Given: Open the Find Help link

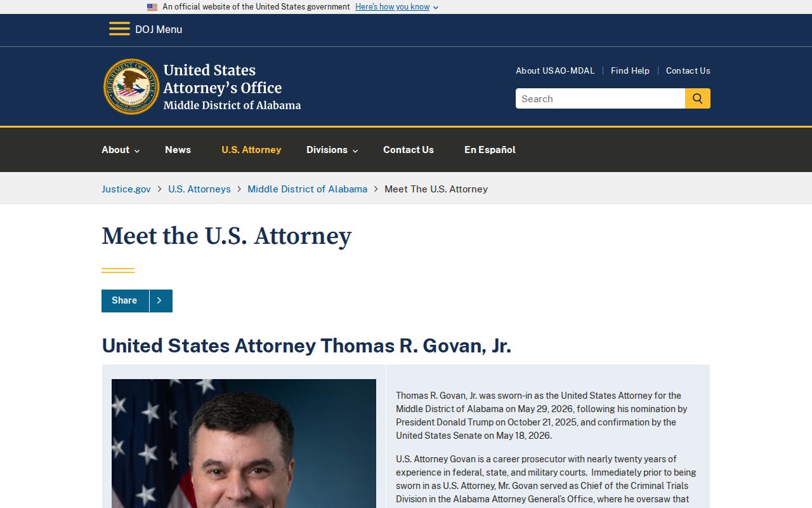Looking at the screenshot, I should pos(630,70).
